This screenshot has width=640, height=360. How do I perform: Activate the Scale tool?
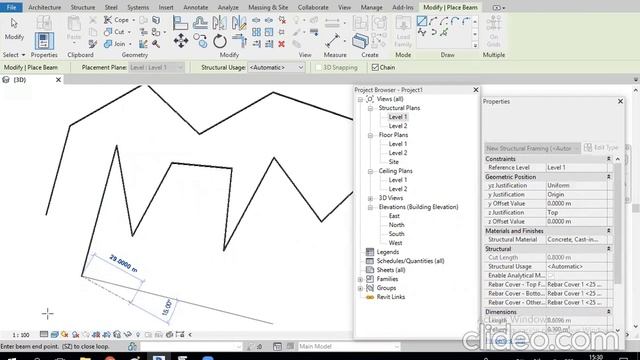tap(269, 32)
